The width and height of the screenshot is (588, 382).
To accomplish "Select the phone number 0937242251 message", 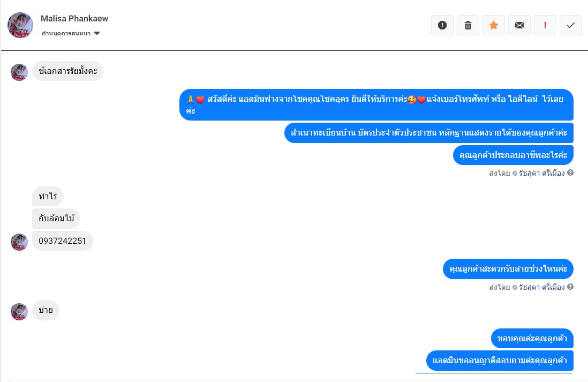I will point(62,241).
